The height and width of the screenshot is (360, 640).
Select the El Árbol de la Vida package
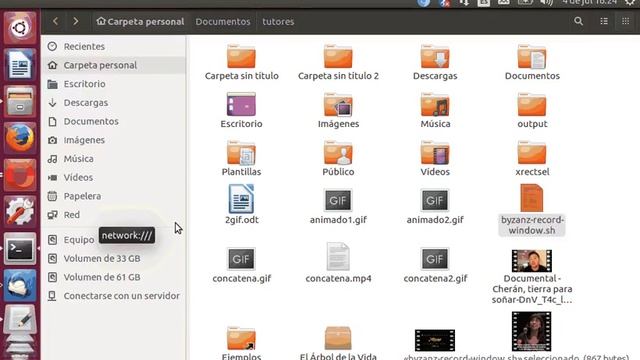pos(338,343)
